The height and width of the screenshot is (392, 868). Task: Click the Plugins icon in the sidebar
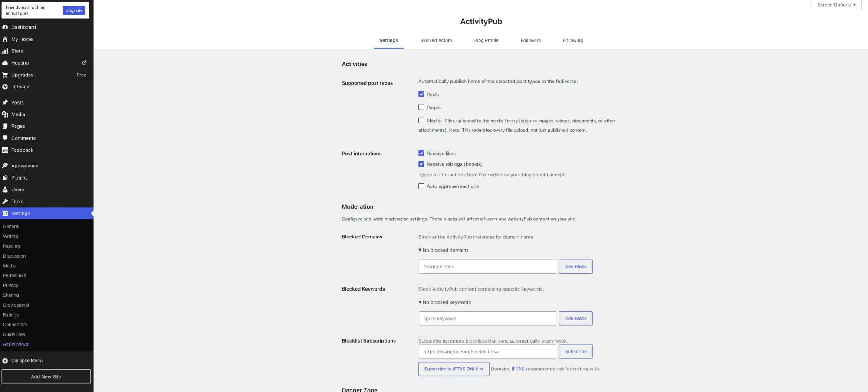(5, 178)
